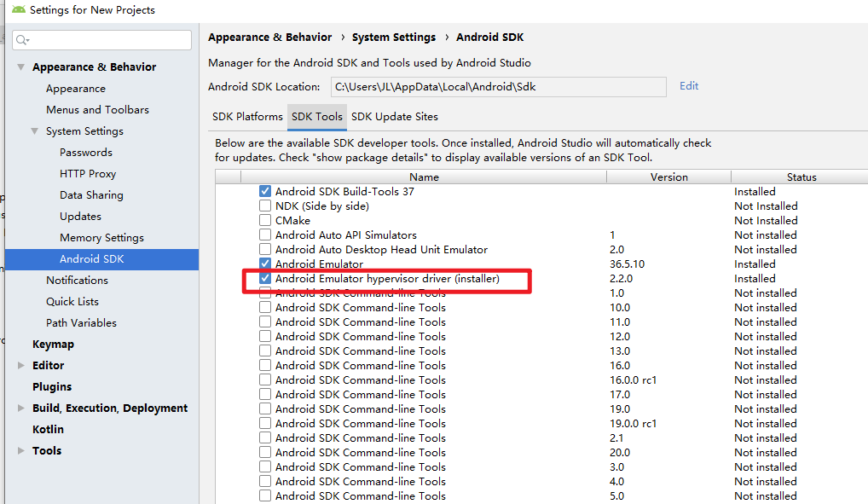Toggle Android Emulator hypervisor driver checkbox
This screenshot has height=504, width=868.
point(265,279)
